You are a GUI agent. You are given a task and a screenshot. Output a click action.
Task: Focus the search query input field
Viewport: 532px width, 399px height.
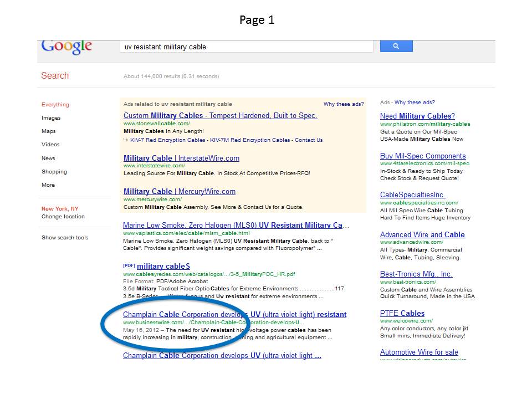tap(246, 47)
